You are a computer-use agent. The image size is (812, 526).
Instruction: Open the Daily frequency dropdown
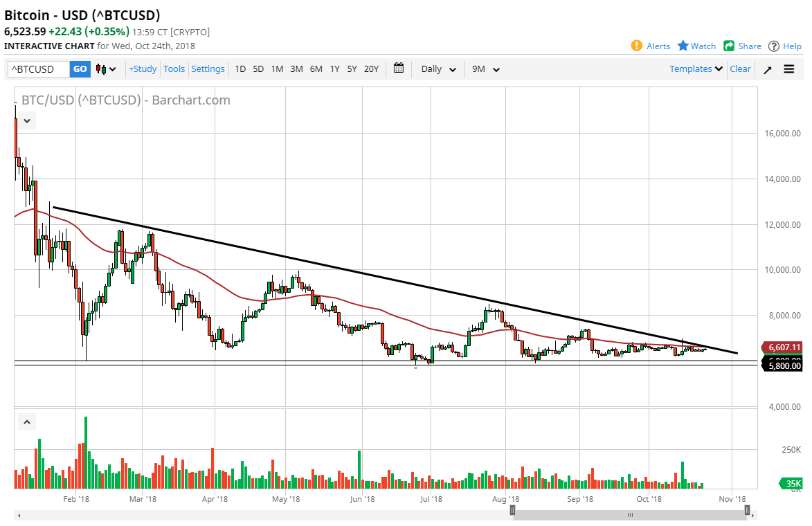(437, 69)
